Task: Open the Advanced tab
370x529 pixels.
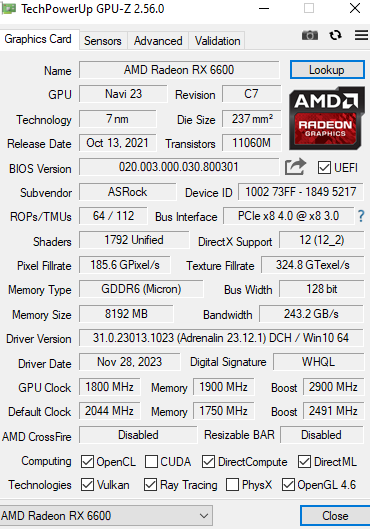Action: tap(158, 41)
